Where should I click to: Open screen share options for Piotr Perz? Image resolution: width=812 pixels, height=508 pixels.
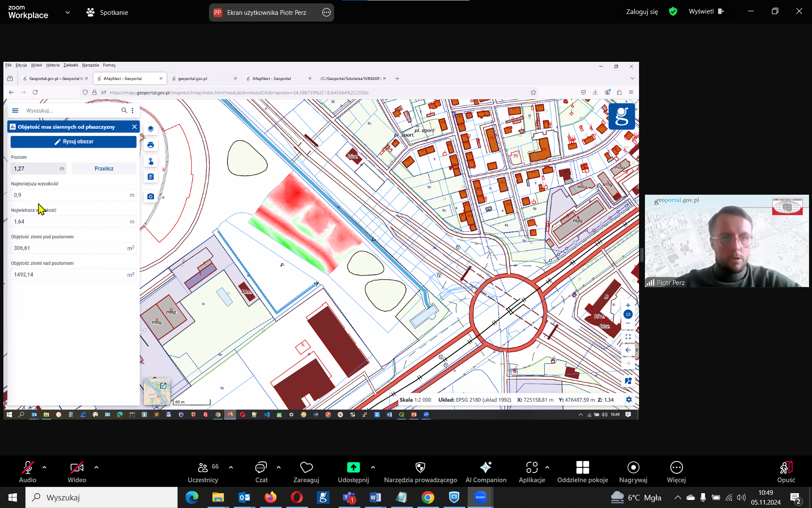[326, 12]
